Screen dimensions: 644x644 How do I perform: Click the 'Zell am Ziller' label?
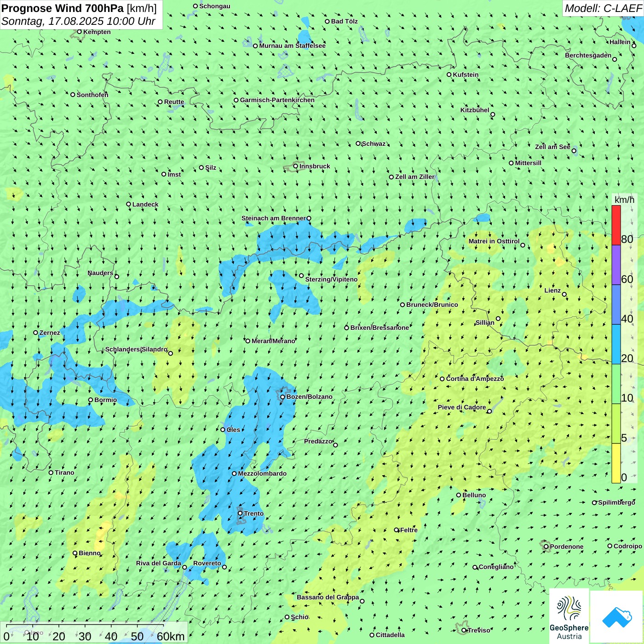tap(414, 177)
